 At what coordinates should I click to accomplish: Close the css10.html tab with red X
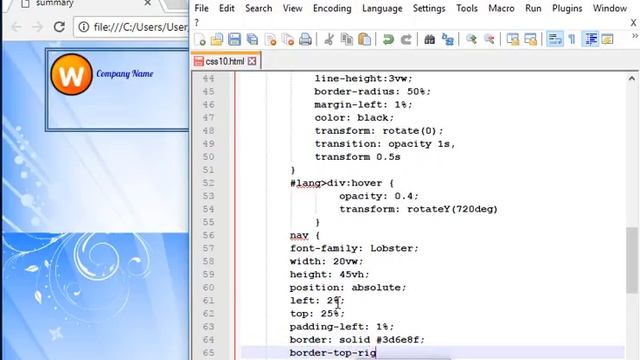(252, 61)
